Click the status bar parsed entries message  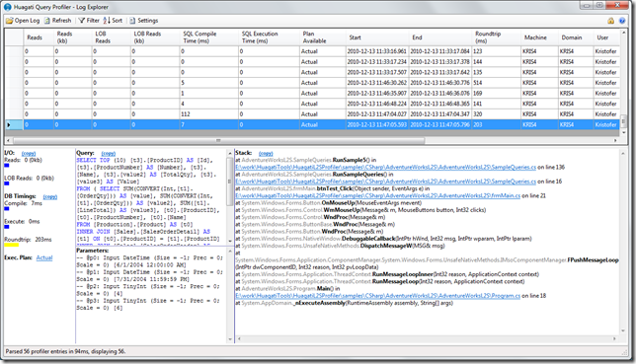click(x=65, y=351)
